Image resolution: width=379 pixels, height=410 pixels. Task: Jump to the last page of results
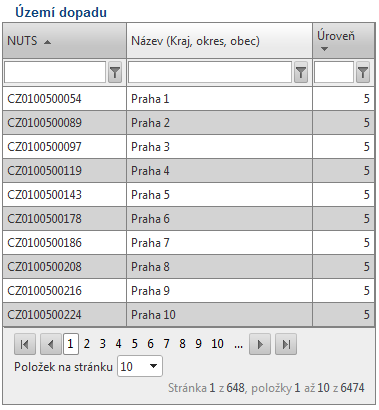point(286,344)
